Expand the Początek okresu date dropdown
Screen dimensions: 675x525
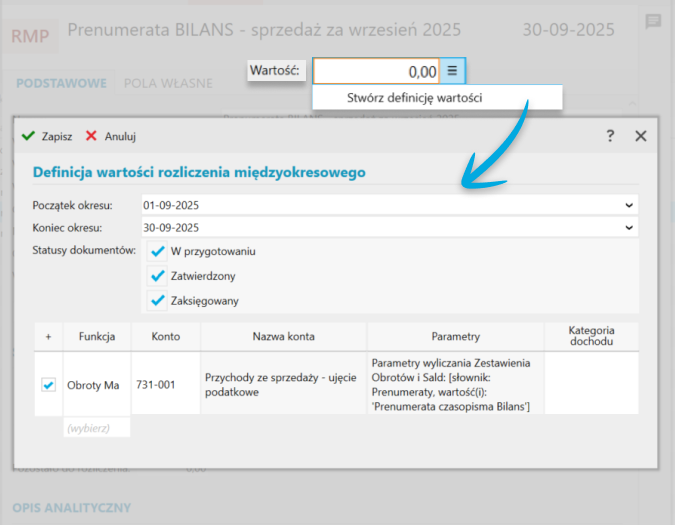pyautogui.click(x=628, y=205)
